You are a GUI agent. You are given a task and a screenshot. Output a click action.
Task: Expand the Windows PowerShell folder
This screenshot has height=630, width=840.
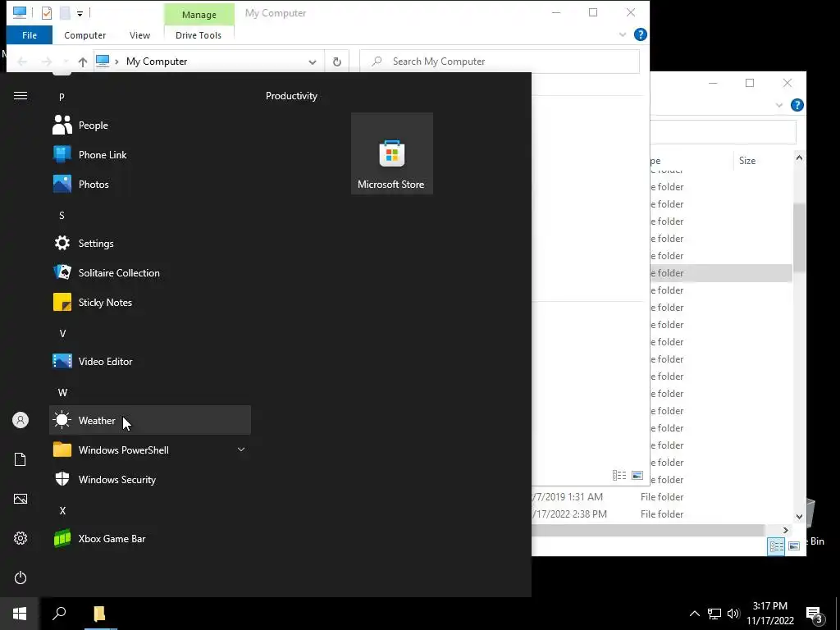click(x=241, y=450)
